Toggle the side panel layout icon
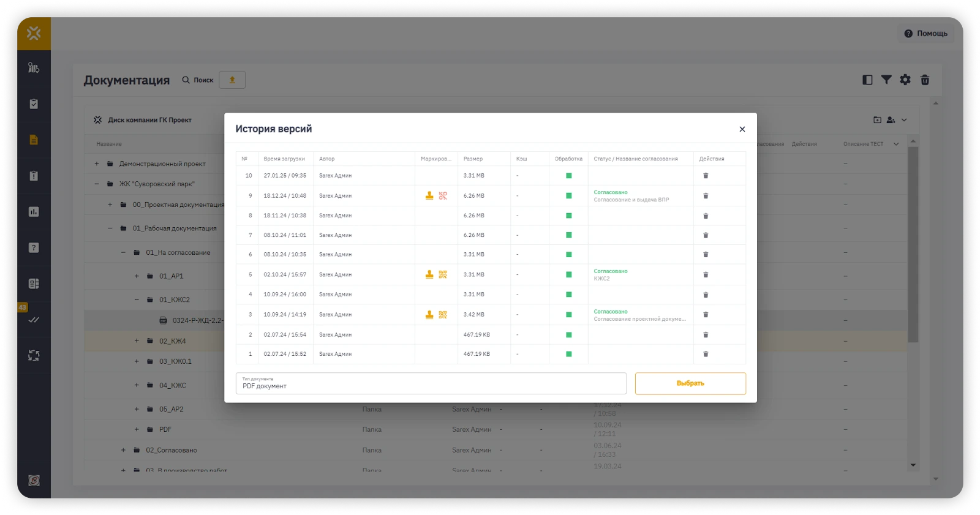Image resolution: width=980 pixels, height=515 pixels. pos(867,80)
